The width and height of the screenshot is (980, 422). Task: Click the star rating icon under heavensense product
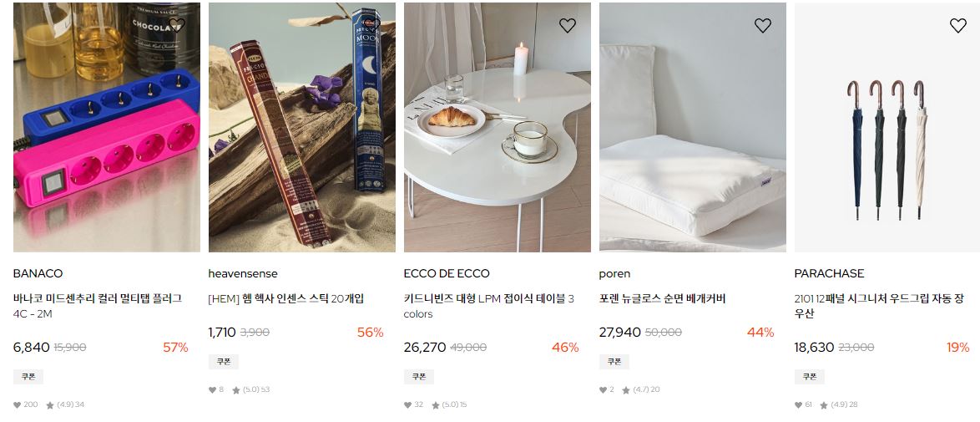point(236,390)
